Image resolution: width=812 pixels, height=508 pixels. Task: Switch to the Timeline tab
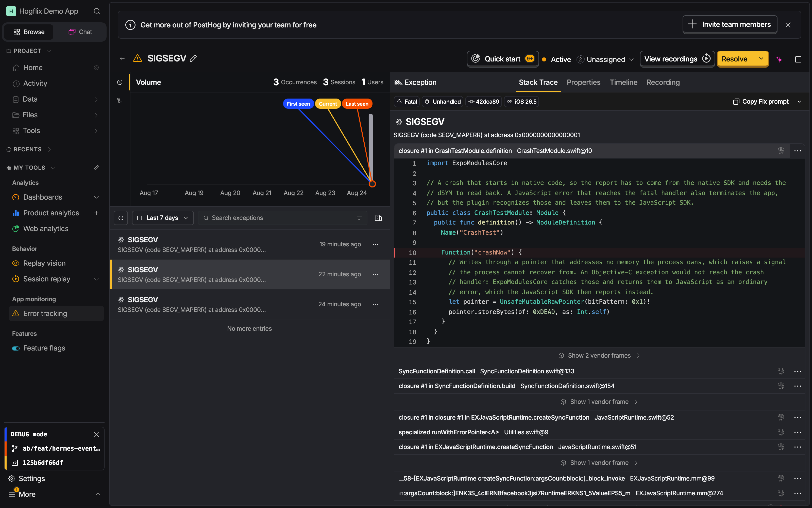[623, 82]
